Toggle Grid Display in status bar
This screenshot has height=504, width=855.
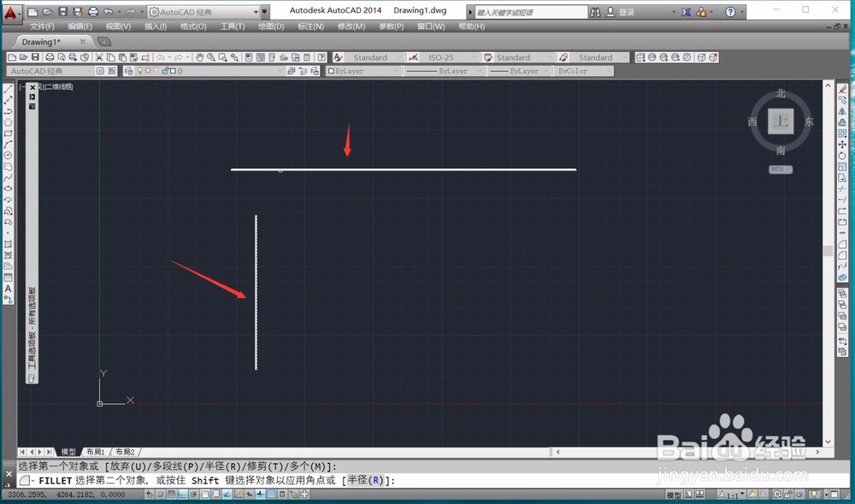point(171,495)
